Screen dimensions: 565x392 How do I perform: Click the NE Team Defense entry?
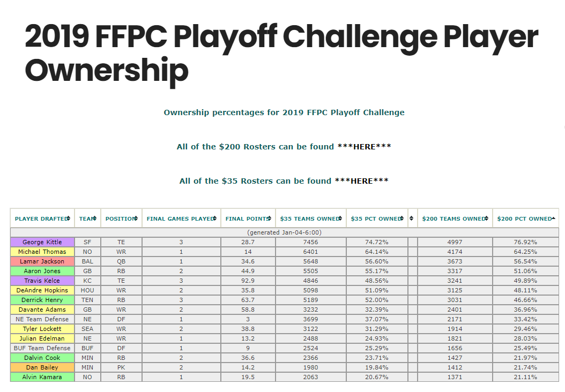pyautogui.click(x=42, y=319)
